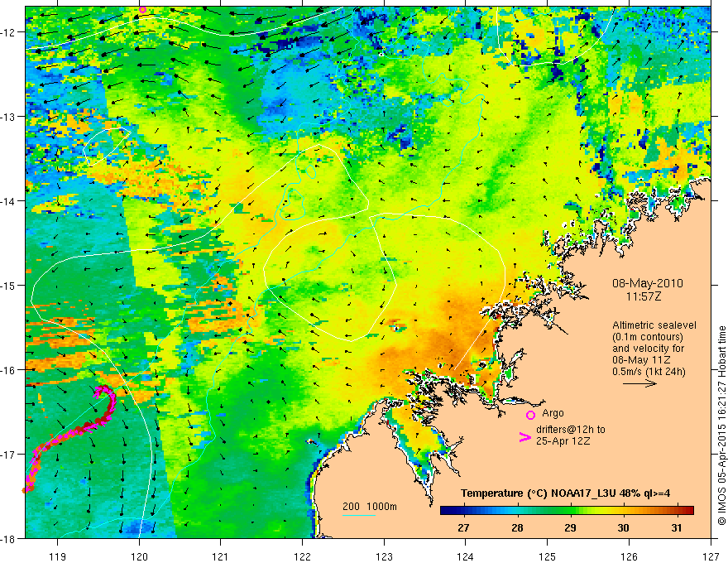Click the longitude axis label '120'
Viewport: 728px width, 563px height.
[139, 556]
